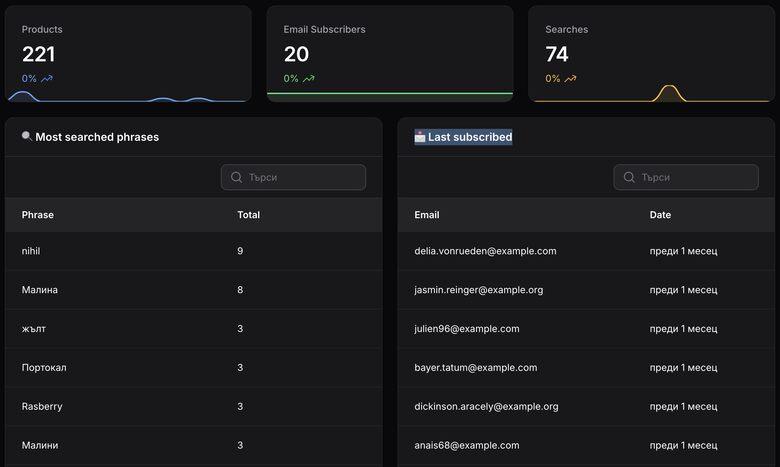Screen dimensions: 780x467
Task: Sort by the Date column header
Action: [660, 215]
